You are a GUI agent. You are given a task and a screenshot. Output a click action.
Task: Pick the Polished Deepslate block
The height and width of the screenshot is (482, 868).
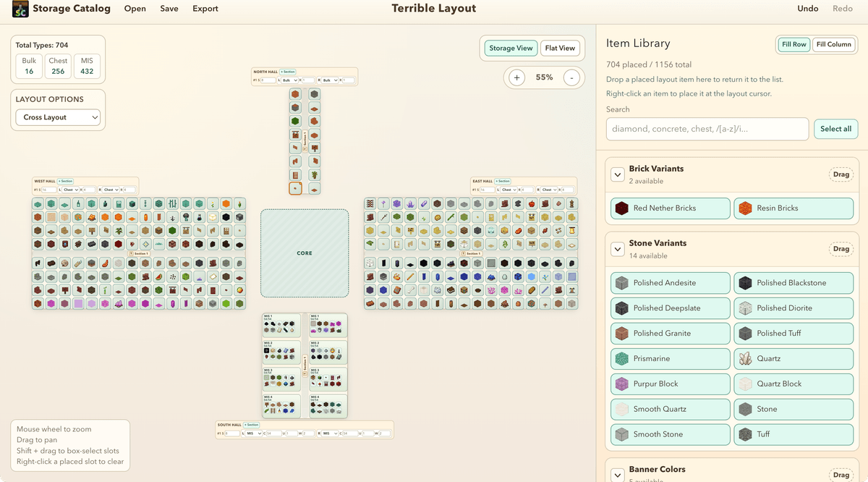point(671,308)
